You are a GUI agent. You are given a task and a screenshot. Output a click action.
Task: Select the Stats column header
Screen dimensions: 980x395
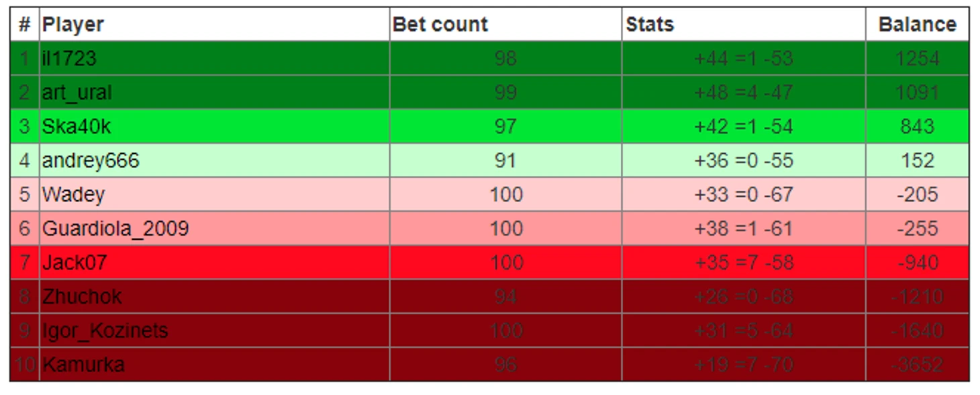(x=650, y=25)
